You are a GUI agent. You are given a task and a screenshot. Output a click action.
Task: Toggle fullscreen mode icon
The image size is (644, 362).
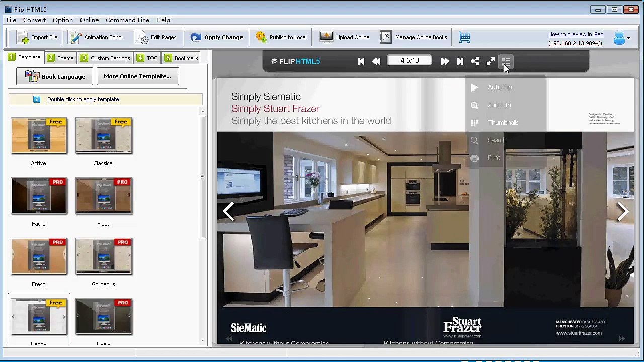[491, 61]
